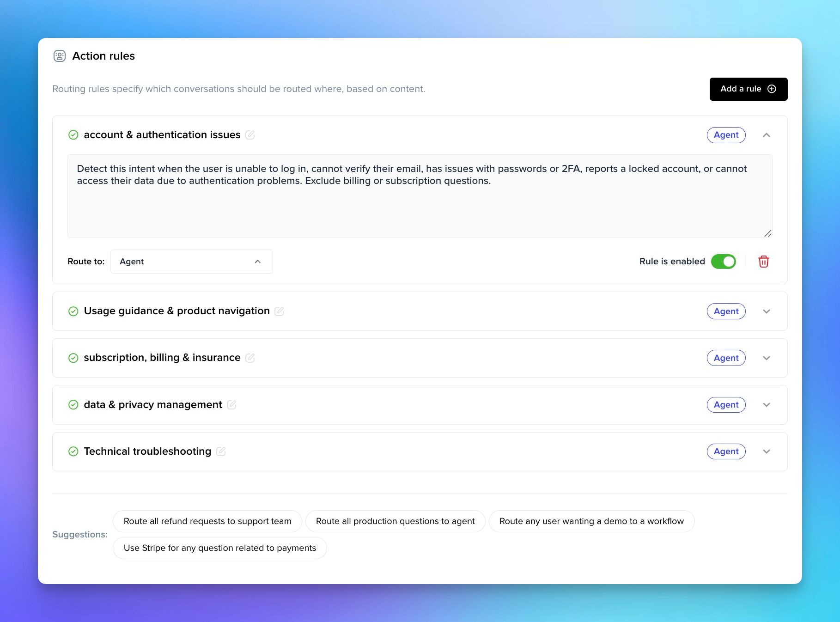Image resolution: width=840 pixels, height=622 pixels.
Task: Click the Route any user wanting a demo suggestion
Action: 591,521
